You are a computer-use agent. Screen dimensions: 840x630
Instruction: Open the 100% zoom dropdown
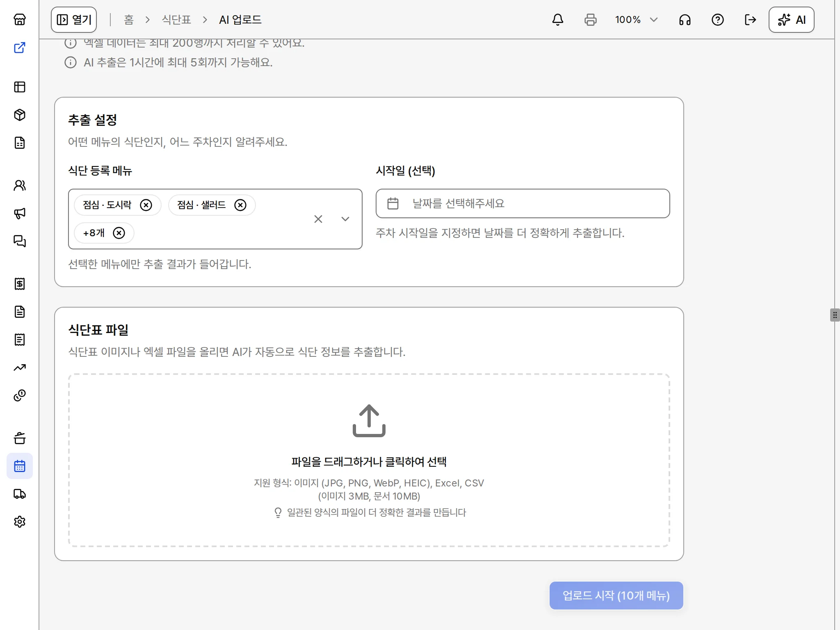tap(637, 20)
